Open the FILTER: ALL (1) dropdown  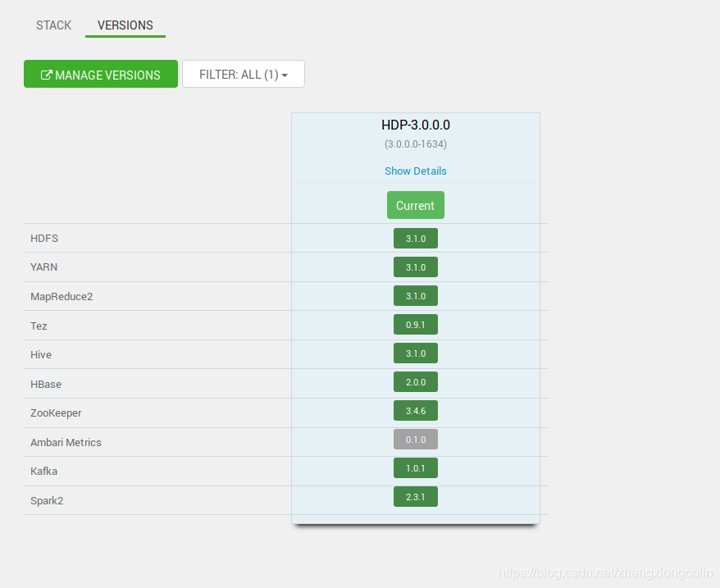click(x=244, y=74)
